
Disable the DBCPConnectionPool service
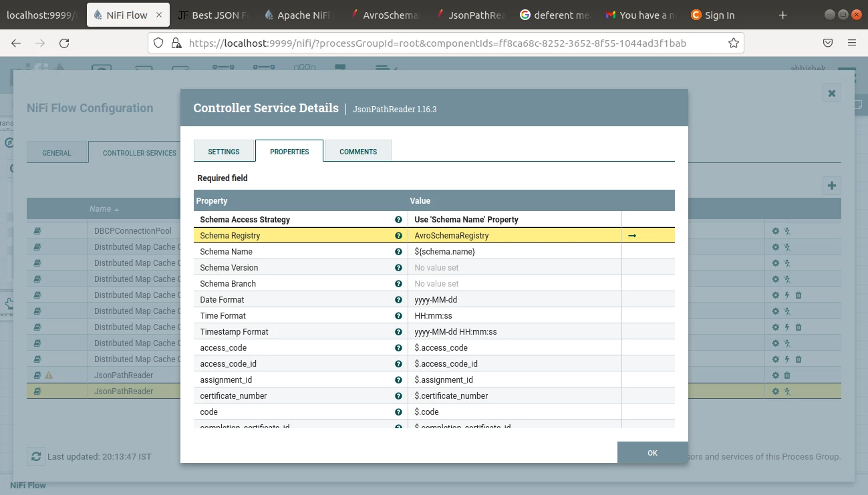(787, 230)
